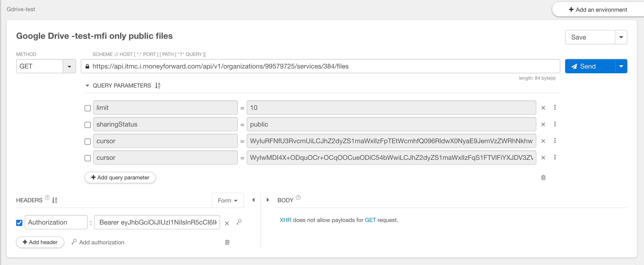Collapse headers panel left arrow
This screenshot has height=265, width=644.
(253, 200)
